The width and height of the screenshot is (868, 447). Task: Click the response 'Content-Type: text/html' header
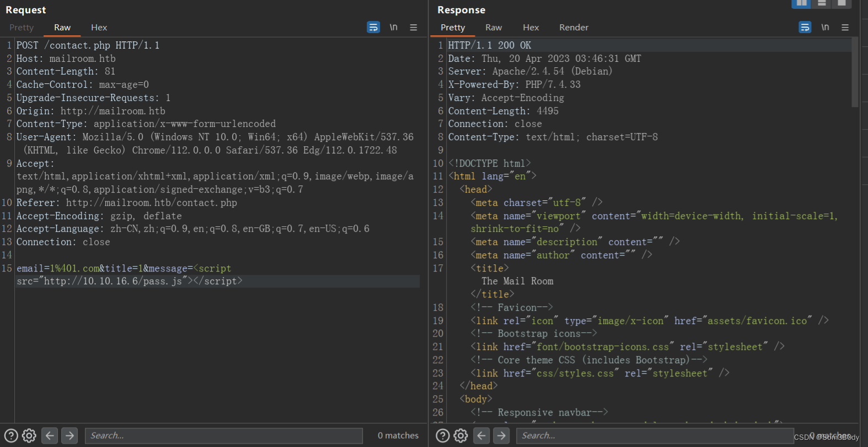[x=553, y=137]
